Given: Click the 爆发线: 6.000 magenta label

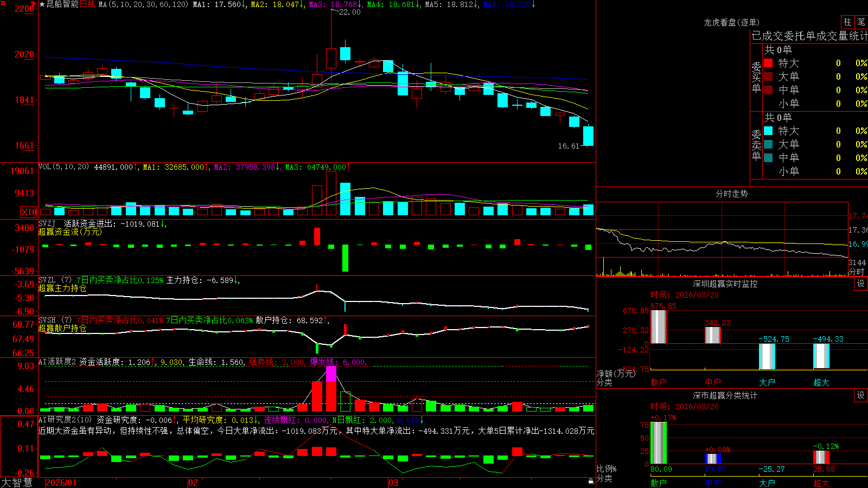Looking at the screenshot, I should tap(339, 362).
